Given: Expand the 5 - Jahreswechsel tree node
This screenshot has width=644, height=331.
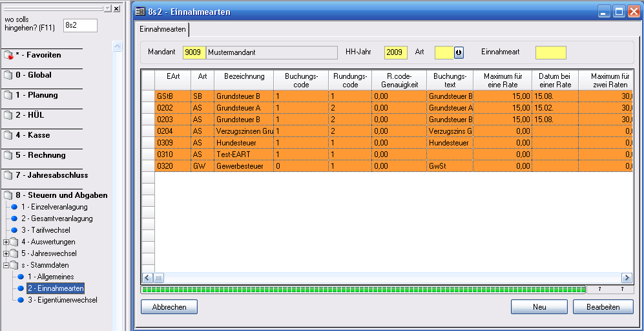Looking at the screenshot, I should [6, 253].
